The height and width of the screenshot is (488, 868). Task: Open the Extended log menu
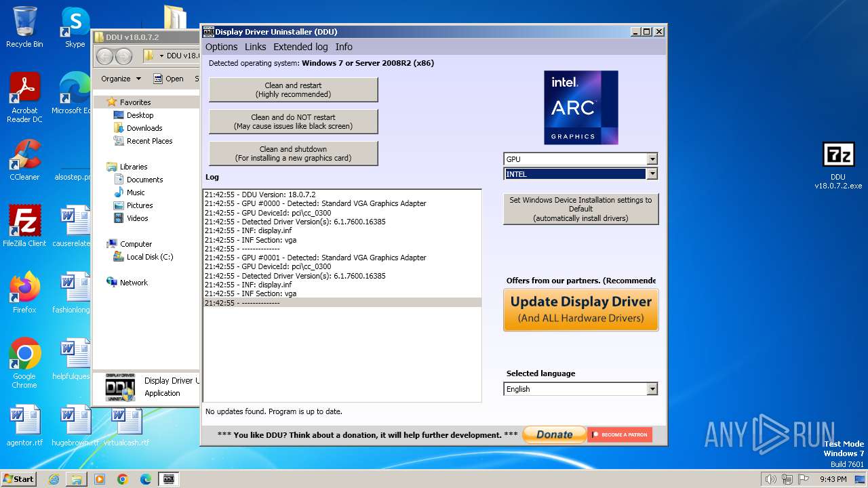pos(300,47)
